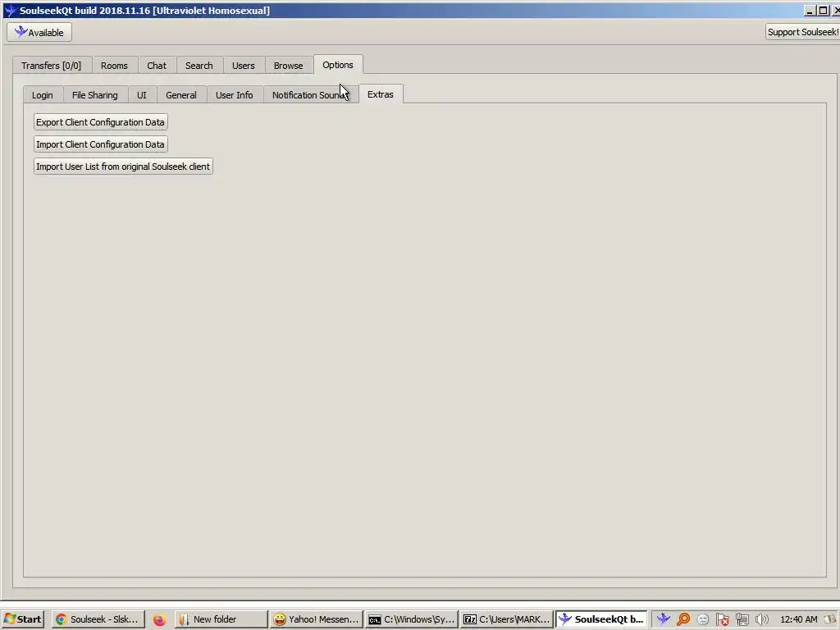Open the volume speaker tray icon
Screen dimensions: 840x630
tap(761, 619)
